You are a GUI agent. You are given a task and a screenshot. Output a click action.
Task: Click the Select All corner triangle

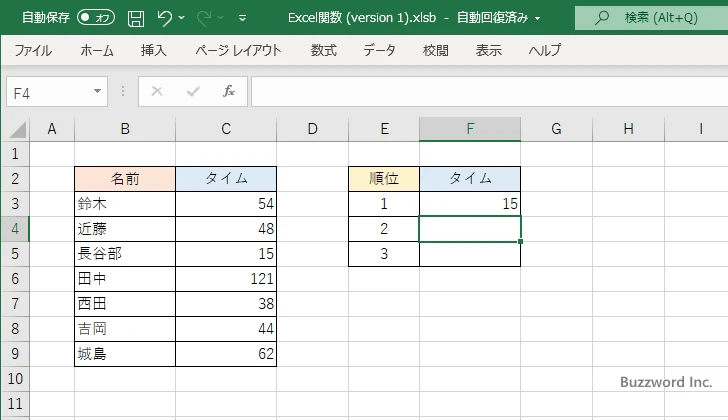18,129
